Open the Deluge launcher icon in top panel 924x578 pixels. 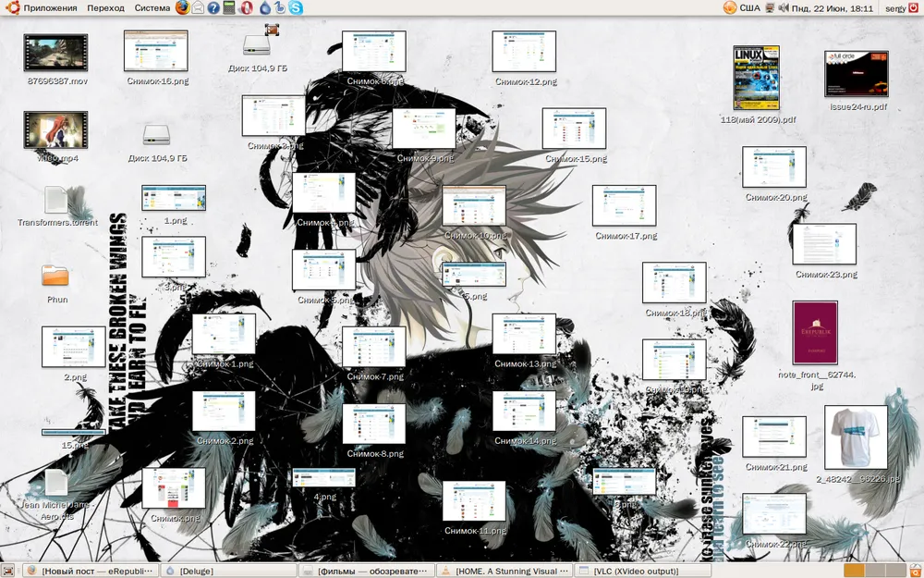265,8
